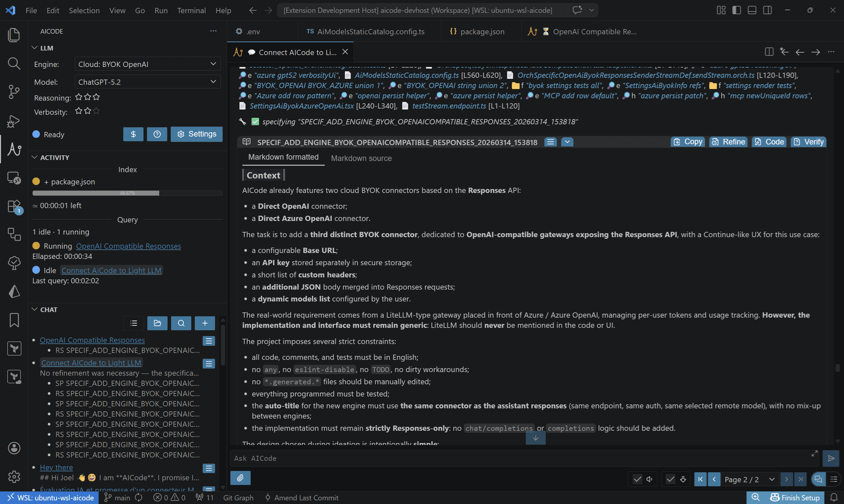Set Verbosity to third star
844x504 pixels.
click(96, 111)
